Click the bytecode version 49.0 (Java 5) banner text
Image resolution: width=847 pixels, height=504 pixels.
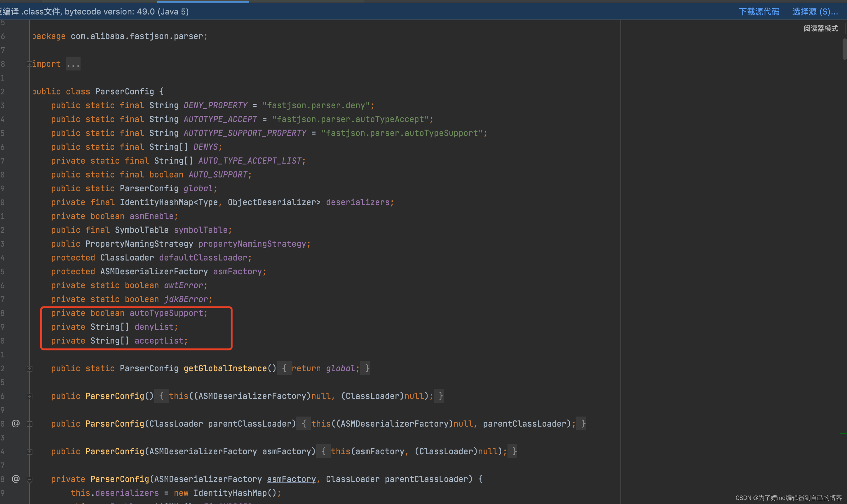[x=126, y=12]
